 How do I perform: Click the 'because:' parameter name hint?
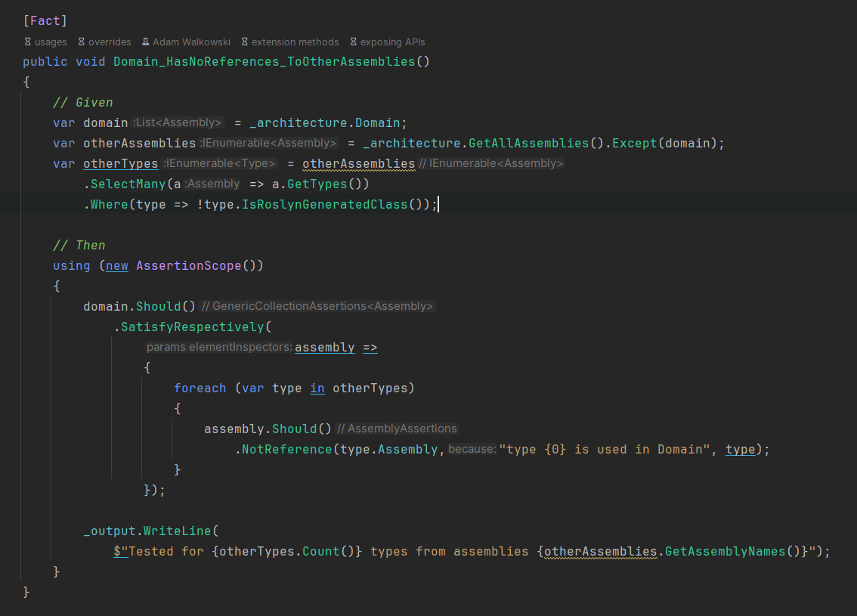point(472,449)
